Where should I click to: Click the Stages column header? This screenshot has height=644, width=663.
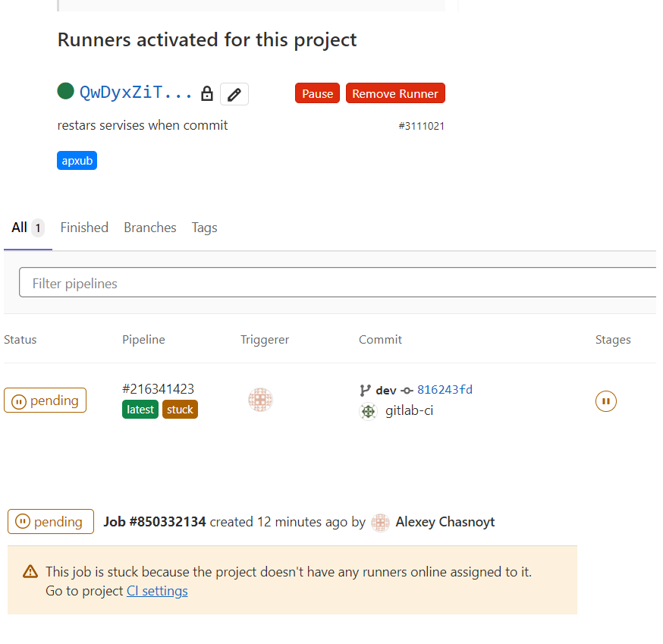(613, 340)
